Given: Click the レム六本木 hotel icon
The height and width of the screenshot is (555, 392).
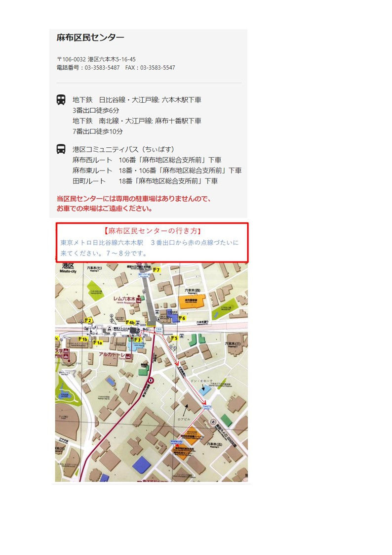Looking at the screenshot, I should (139, 300).
